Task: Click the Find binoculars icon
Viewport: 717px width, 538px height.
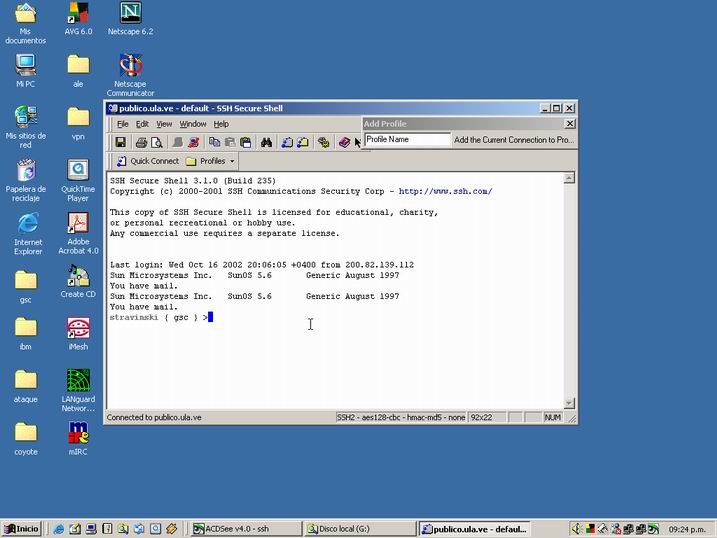Action: [266, 142]
